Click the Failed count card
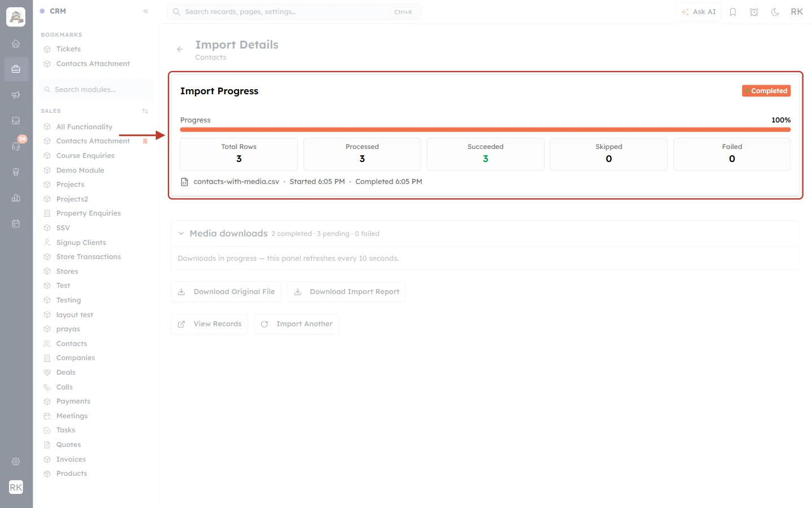 (732, 154)
